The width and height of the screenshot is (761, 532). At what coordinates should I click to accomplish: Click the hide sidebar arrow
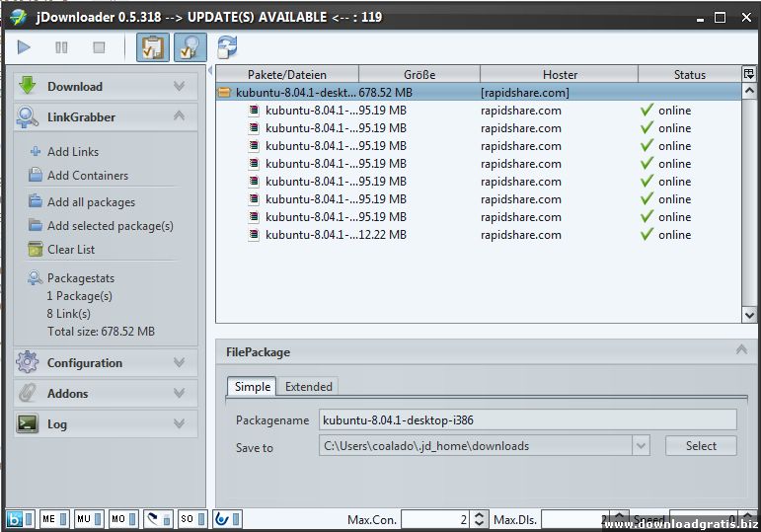coord(210,70)
